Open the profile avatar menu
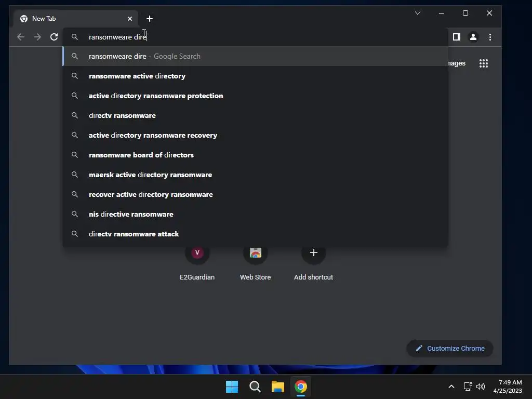Screen dimensions: 532x399 pos(473,37)
